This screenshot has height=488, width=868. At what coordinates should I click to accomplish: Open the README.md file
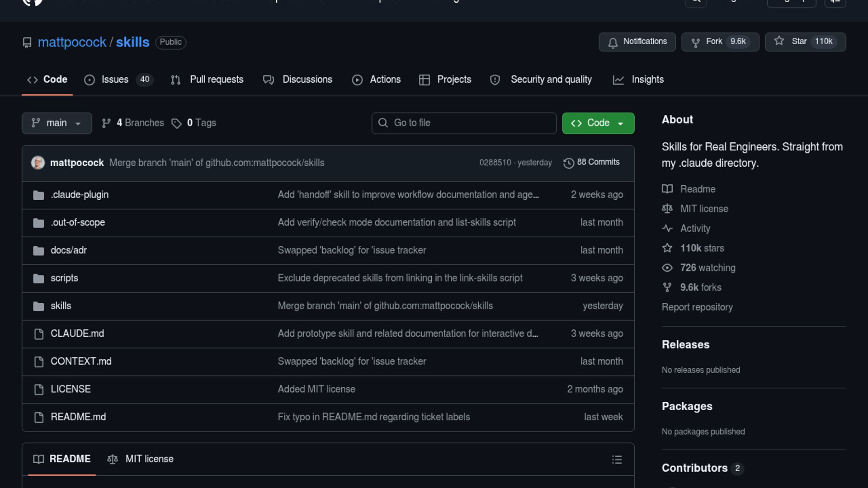78,417
